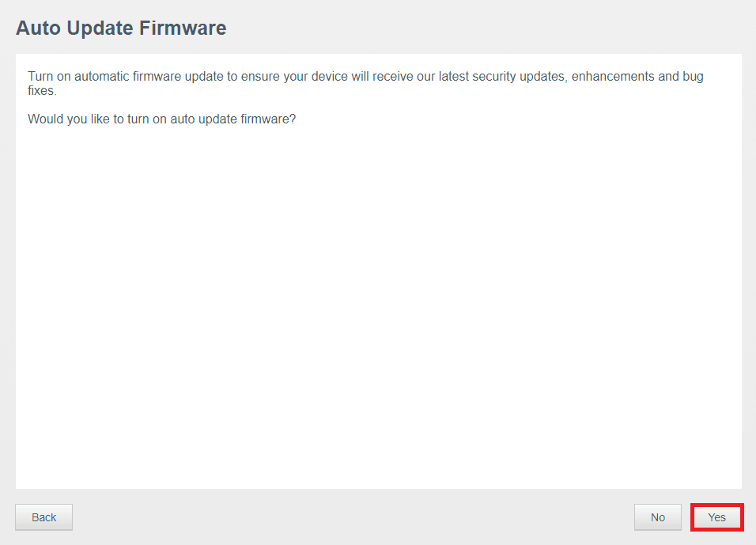The width and height of the screenshot is (756, 545).
Task: Click the word "fixes." on the second line
Action: [42, 91]
